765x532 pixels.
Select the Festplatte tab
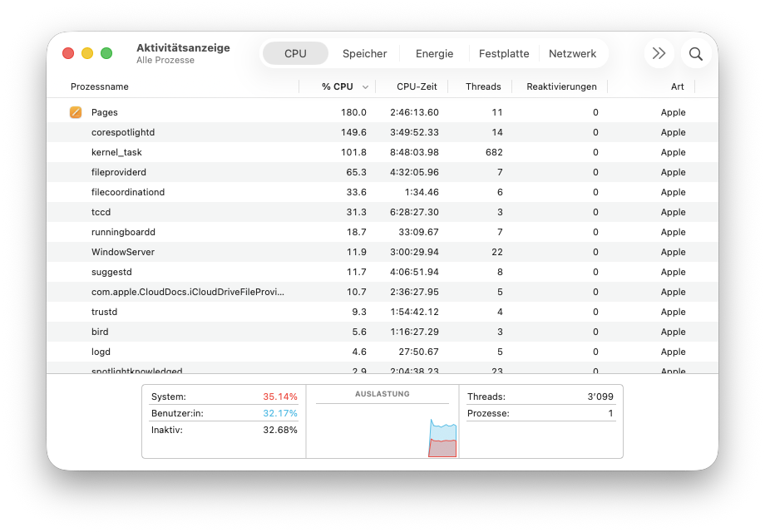[504, 54]
